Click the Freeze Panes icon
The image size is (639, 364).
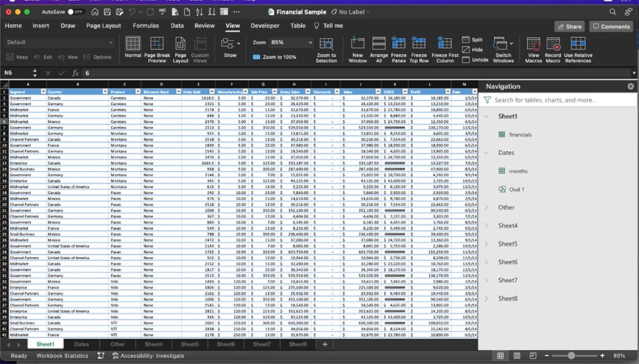[399, 44]
